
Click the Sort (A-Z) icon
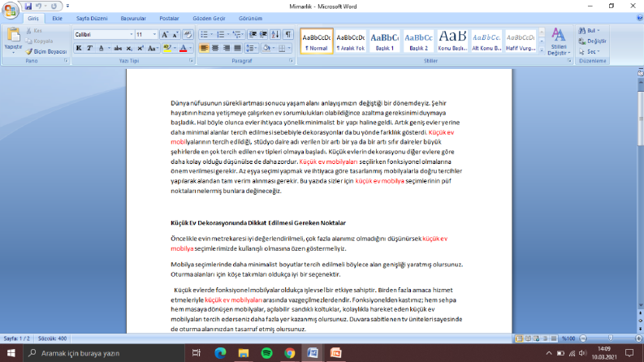275,35
